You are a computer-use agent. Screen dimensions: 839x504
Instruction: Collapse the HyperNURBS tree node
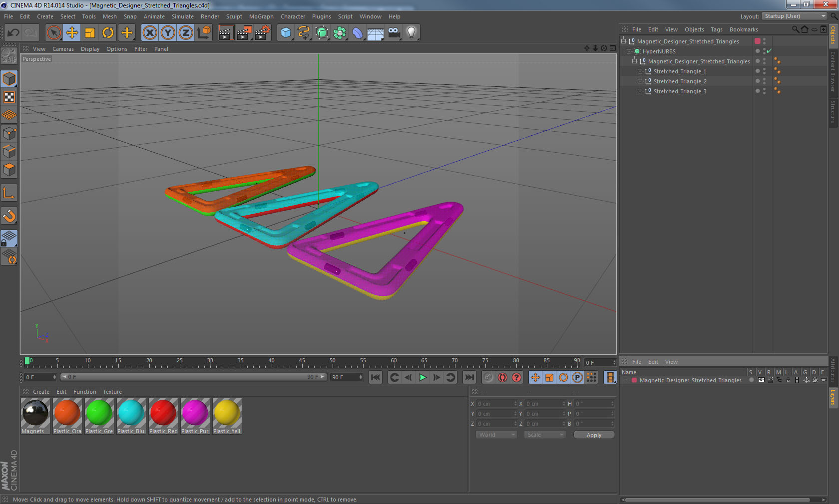tap(629, 51)
